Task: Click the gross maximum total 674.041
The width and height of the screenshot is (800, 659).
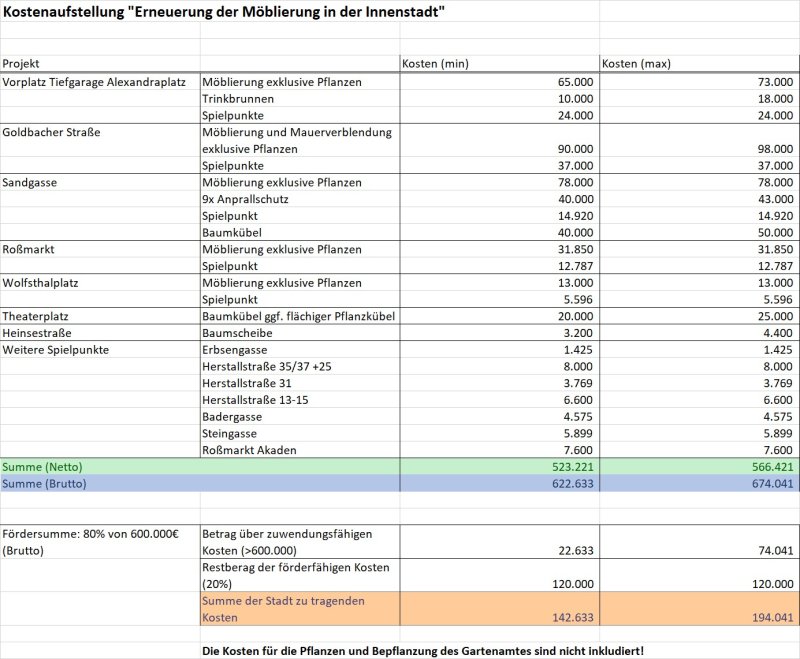Action: (773, 484)
